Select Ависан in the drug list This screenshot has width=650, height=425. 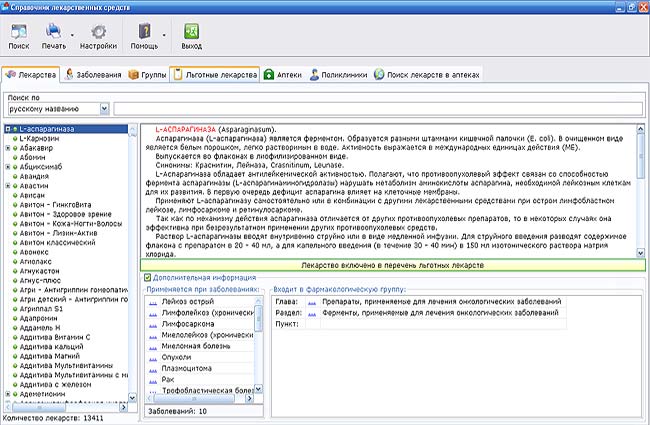(32, 195)
